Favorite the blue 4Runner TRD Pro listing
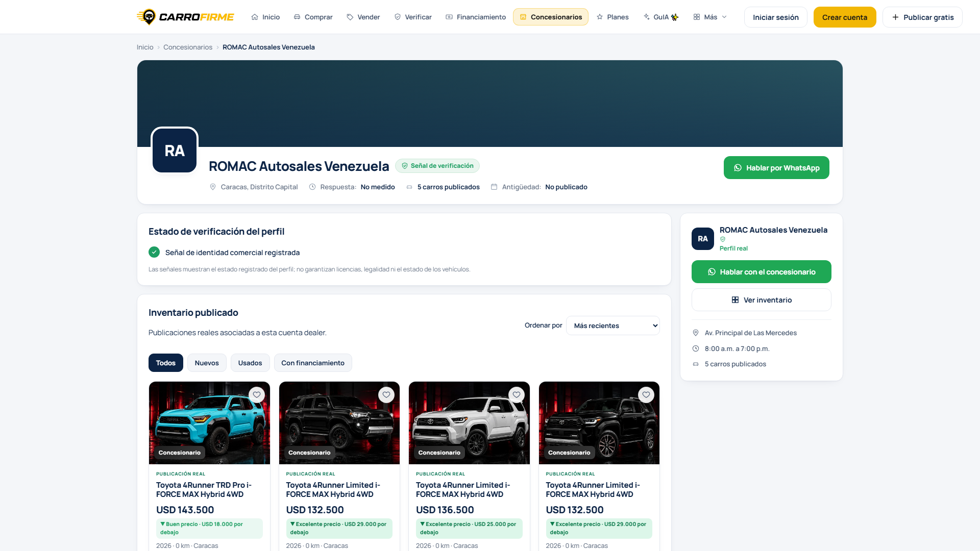Image resolution: width=980 pixels, height=551 pixels. click(x=257, y=395)
